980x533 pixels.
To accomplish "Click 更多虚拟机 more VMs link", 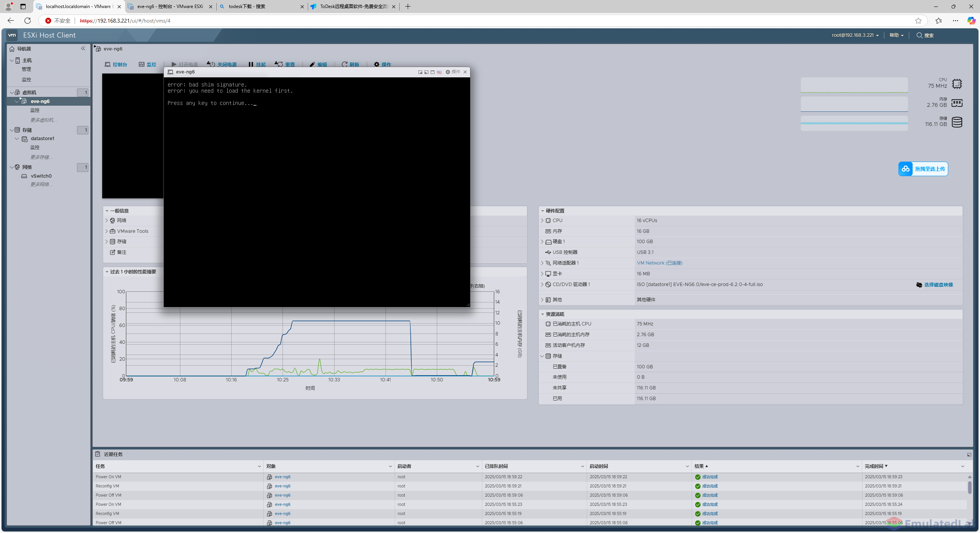I will [44, 120].
